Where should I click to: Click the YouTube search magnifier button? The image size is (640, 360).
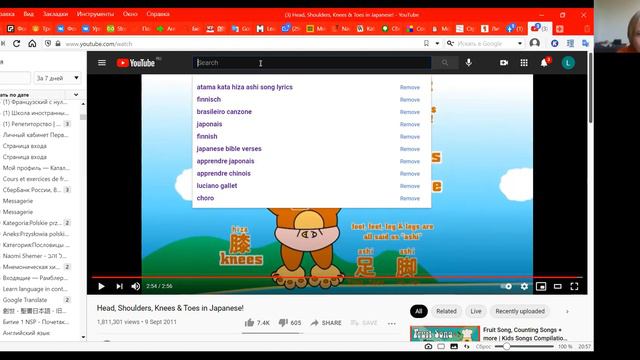(444, 62)
